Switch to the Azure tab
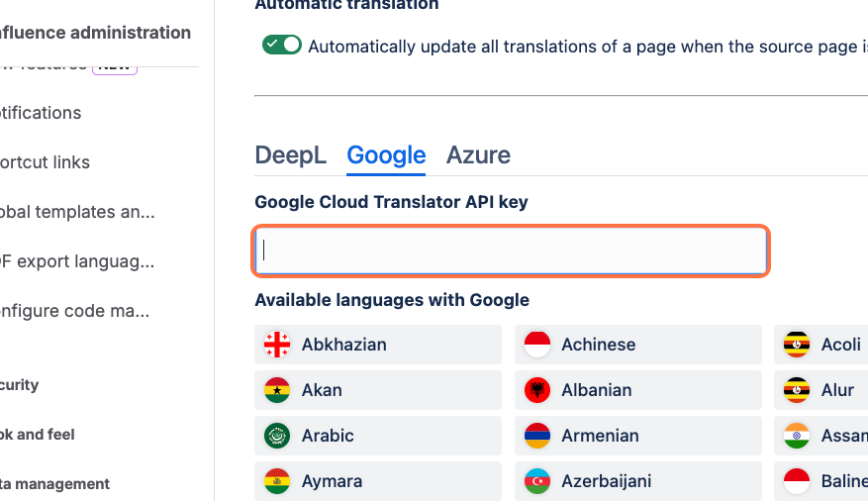The width and height of the screenshot is (868, 501). (x=478, y=155)
